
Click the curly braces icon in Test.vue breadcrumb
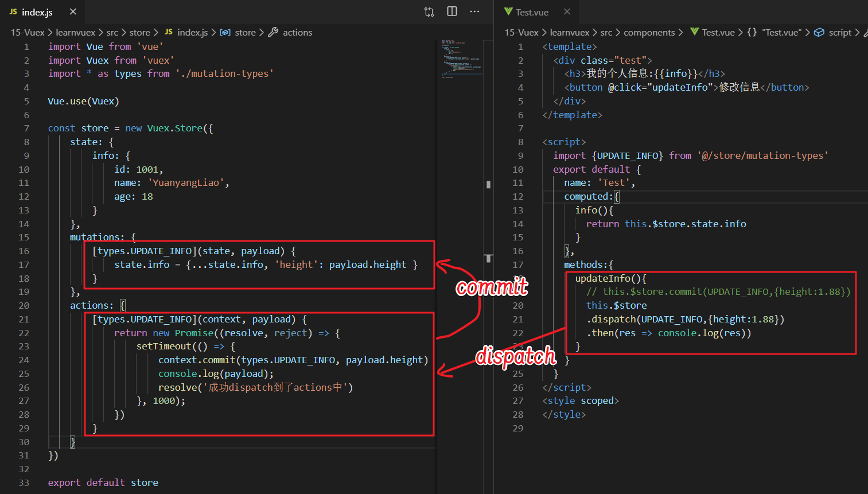[752, 32]
